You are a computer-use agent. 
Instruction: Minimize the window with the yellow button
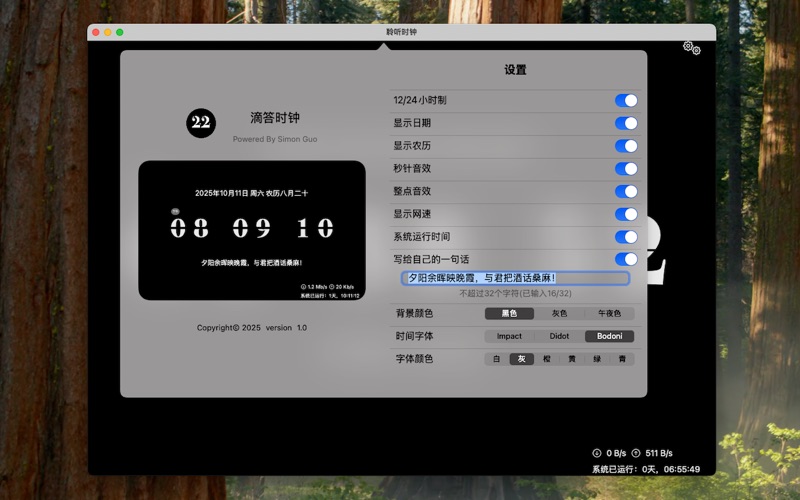pyautogui.click(x=108, y=32)
